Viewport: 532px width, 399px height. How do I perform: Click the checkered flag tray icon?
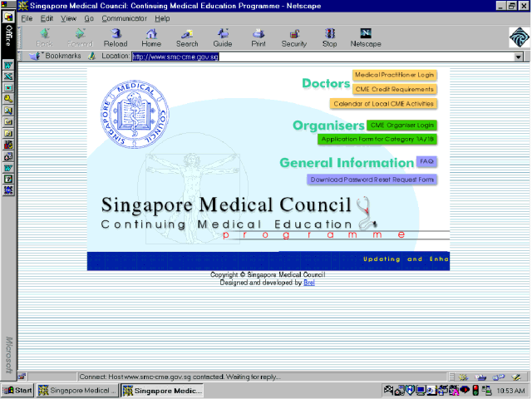388,391
